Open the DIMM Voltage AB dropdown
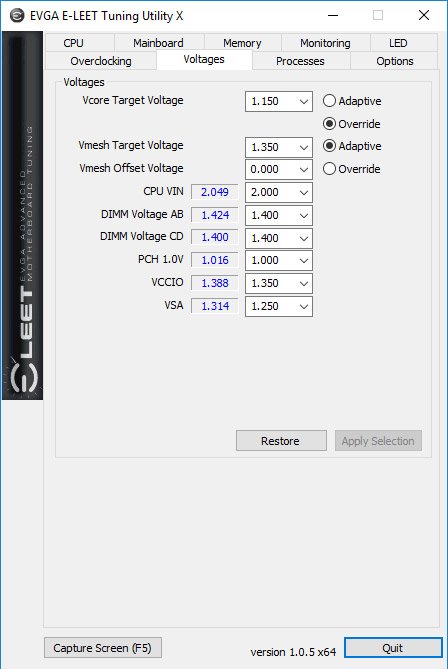Image resolution: width=448 pixels, height=669 pixels. pos(279,215)
